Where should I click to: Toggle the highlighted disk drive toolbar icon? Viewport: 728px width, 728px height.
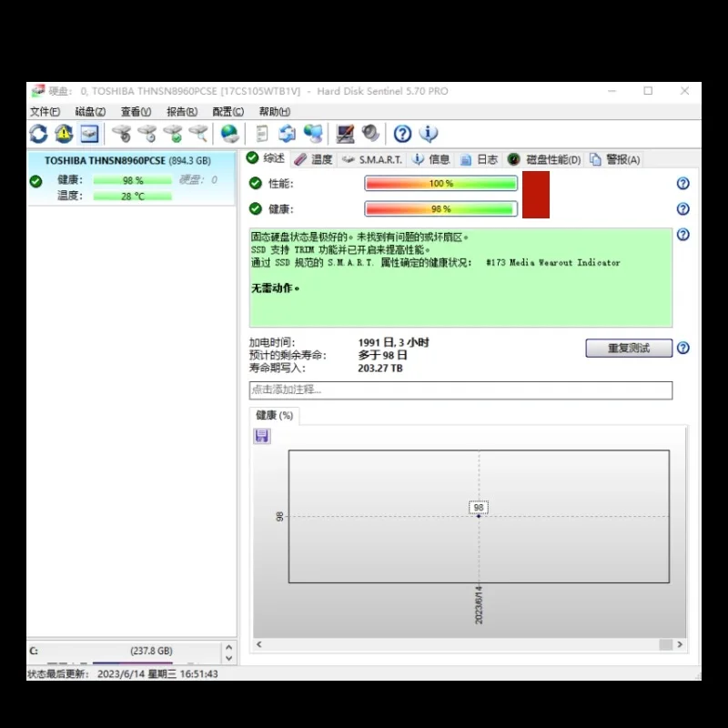coord(89,134)
